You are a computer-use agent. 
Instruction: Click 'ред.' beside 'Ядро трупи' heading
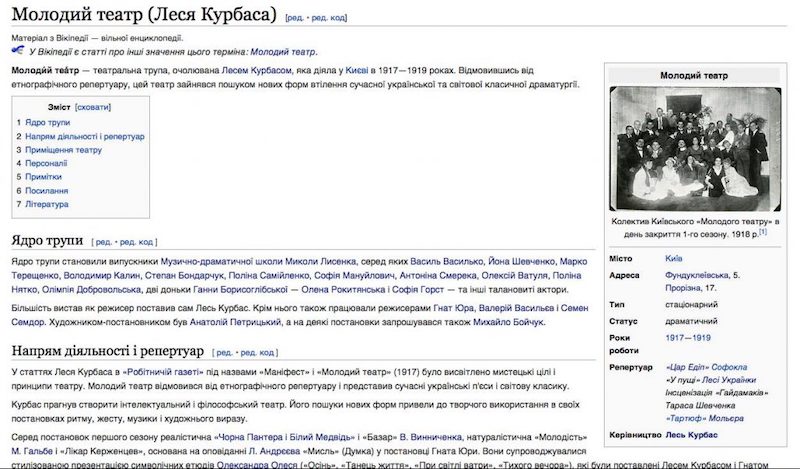[103, 242]
